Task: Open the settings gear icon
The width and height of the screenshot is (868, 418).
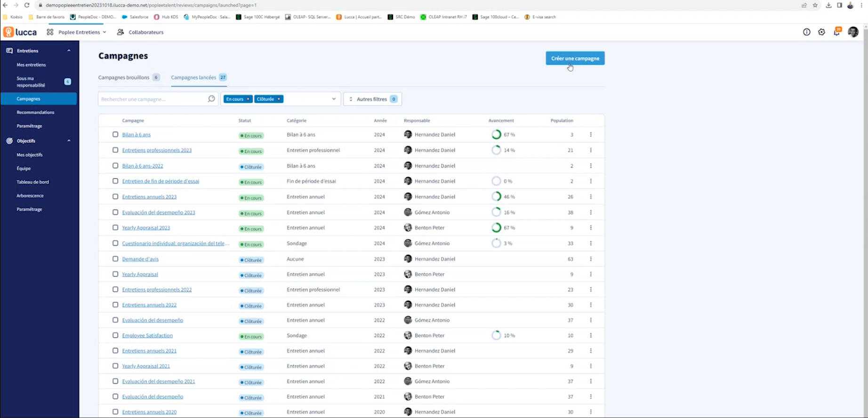Action: point(821,32)
